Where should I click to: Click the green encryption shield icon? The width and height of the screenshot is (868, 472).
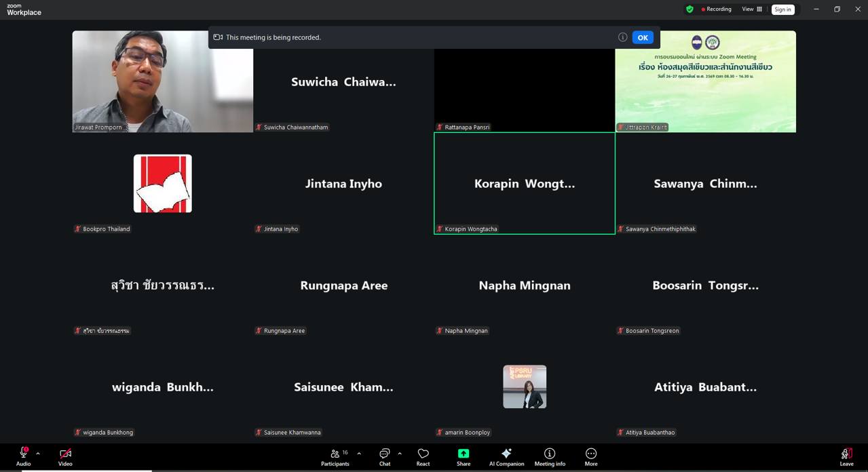coord(690,9)
